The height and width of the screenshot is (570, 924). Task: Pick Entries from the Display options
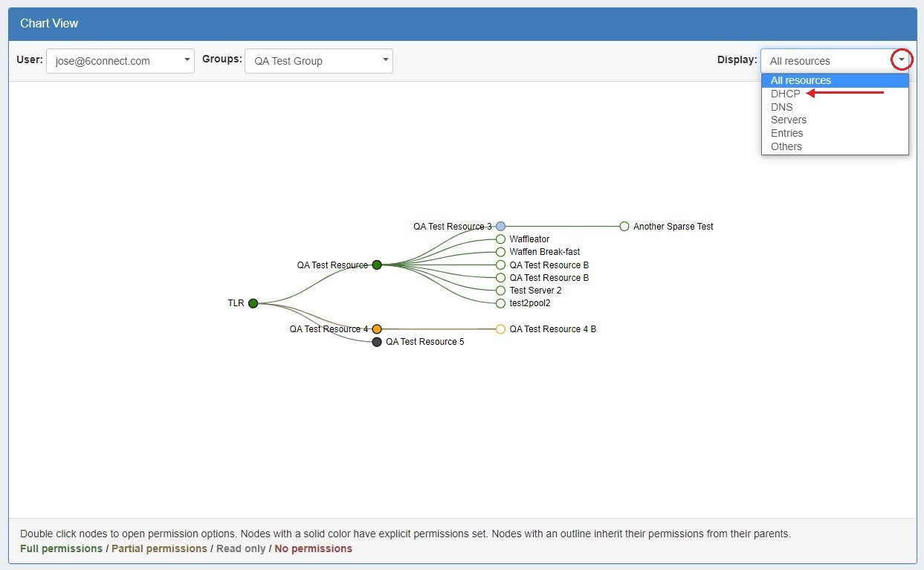(x=786, y=133)
